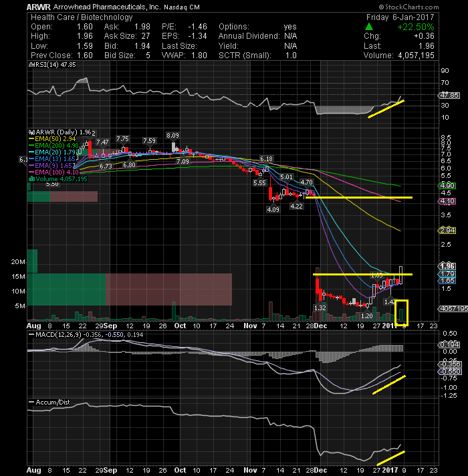Click the 2.94 EMA tag on right axis
This screenshot has width=468, height=476.
click(447, 231)
